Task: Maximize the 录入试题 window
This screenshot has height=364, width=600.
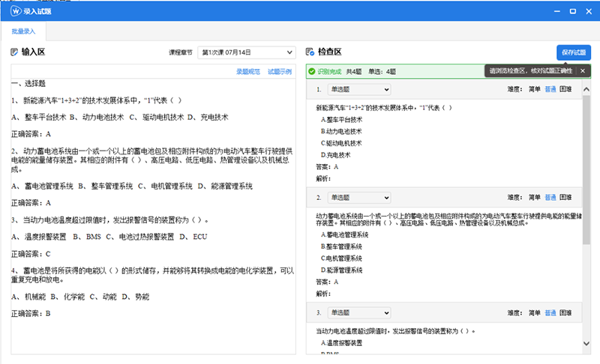Action: tap(572, 11)
